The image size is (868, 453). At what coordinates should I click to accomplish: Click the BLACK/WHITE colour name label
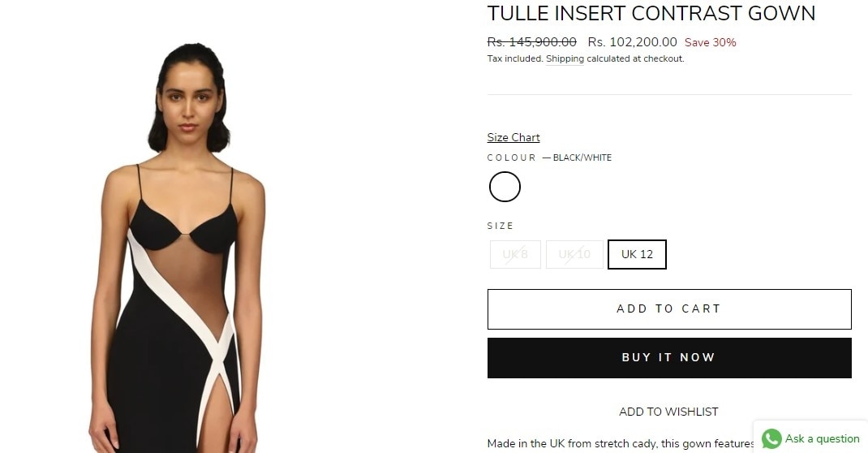[x=582, y=157]
